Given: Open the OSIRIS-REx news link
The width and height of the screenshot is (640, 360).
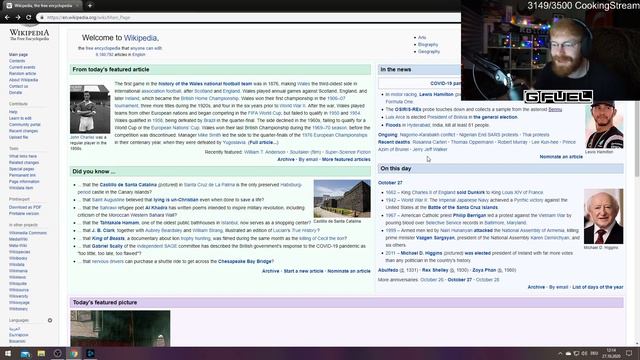Looking at the screenshot, I should pos(408,109).
